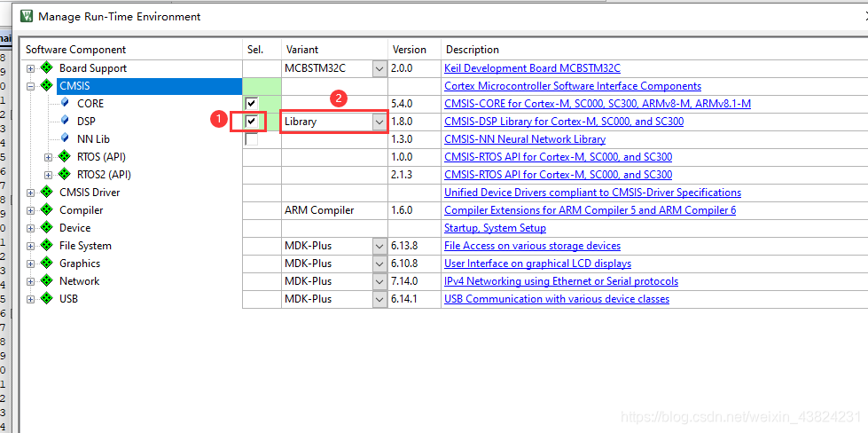The width and height of the screenshot is (868, 433).
Task: Open the IPv4 Networking description link
Action: point(560,280)
